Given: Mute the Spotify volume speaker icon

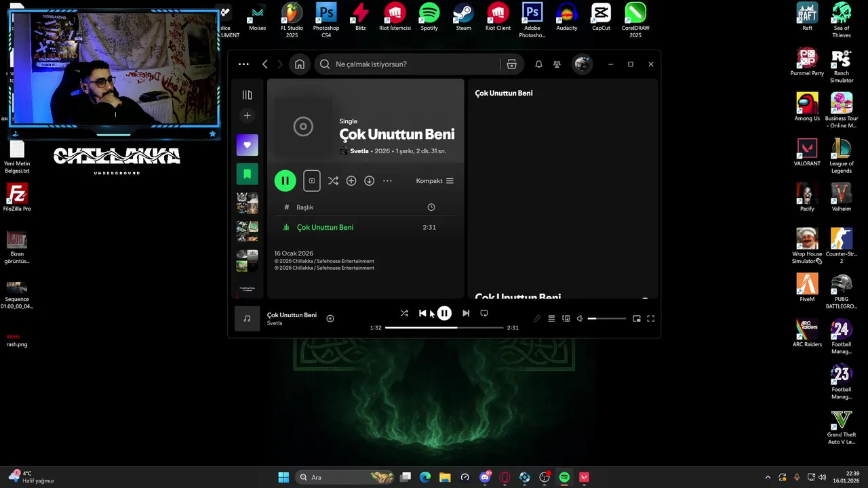Looking at the screenshot, I should pyautogui.click(x=580, y=319).
